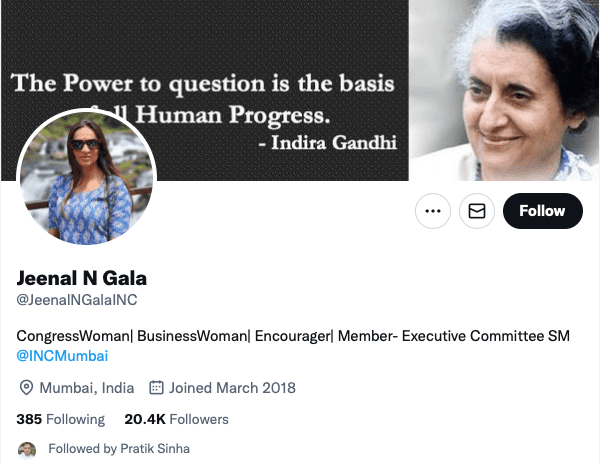Click the Mumbai, India location text
The width and height of the screenshot is (608, 464).
(87, 388)
